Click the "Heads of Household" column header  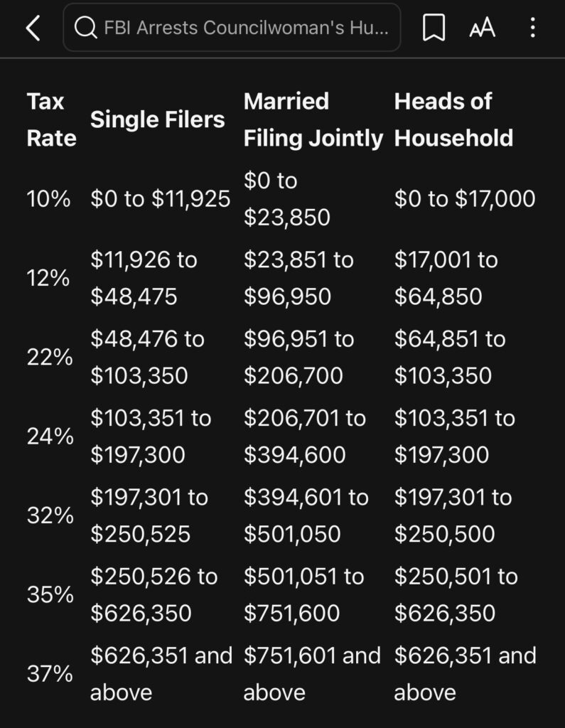coord(453,119)
